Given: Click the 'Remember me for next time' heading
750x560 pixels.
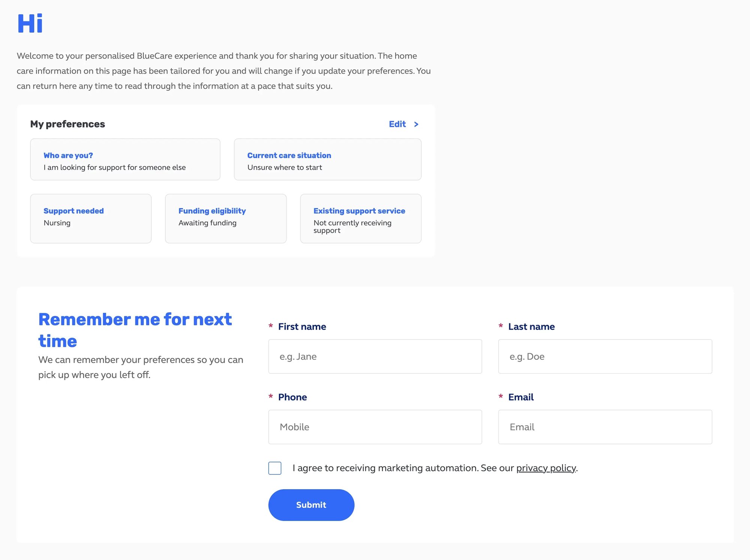Looking at the screenshot, I should click(x=135, y=330).
